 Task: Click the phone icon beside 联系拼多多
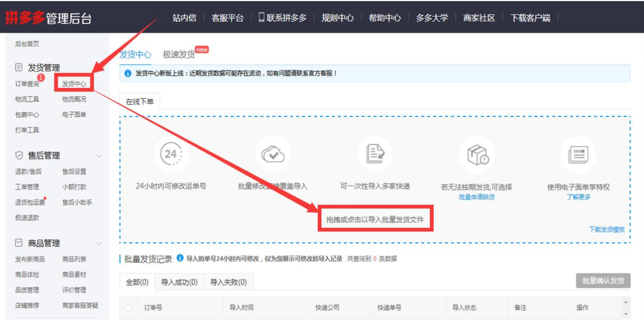[262, 17]
